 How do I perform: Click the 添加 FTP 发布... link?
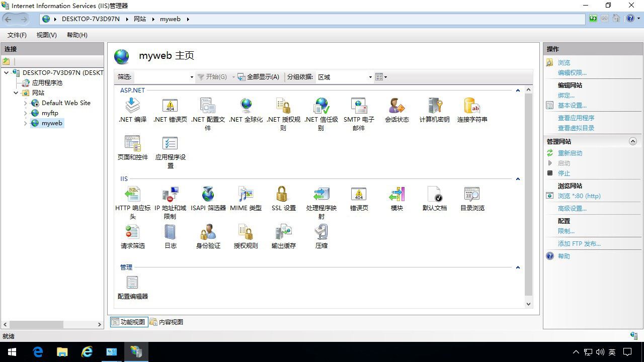[579, 244]
